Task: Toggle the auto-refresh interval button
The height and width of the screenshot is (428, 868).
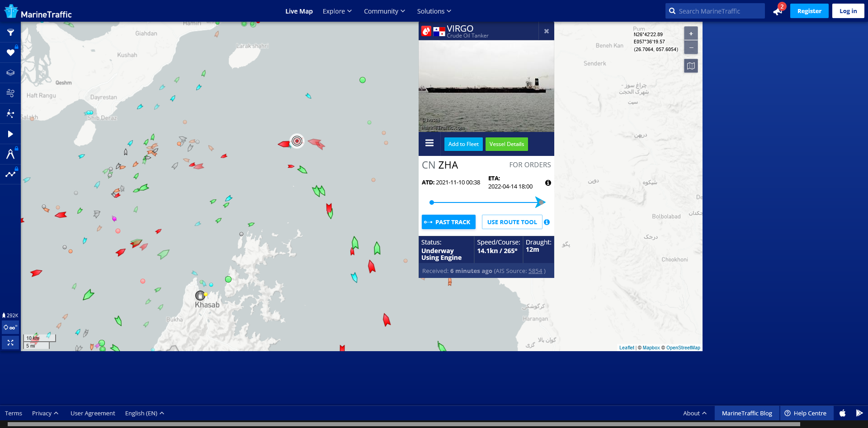Action: tap(10, 327)
